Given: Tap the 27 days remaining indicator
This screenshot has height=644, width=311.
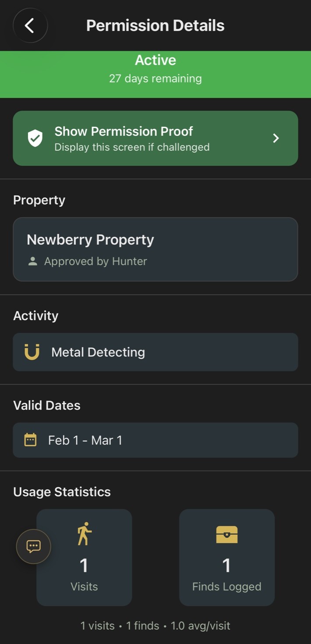Looking at the screenshot, I should (155, 78).
